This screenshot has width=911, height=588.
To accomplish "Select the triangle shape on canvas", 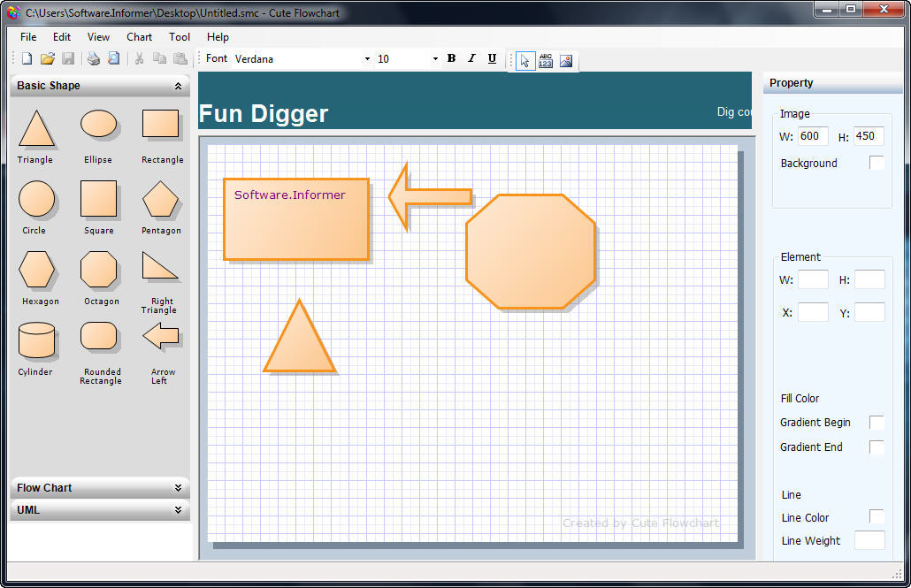I will (x=300, y=336).
